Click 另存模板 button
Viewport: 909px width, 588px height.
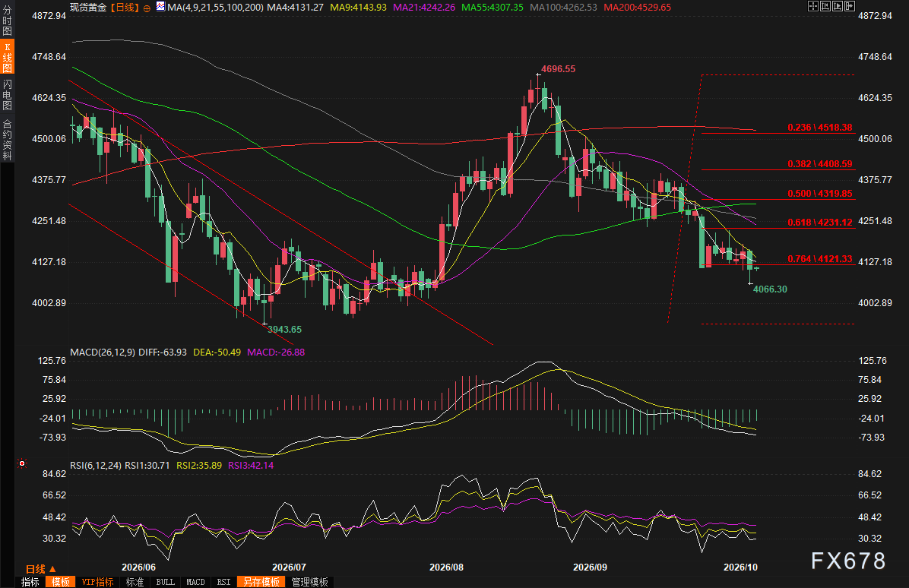[261, 582]
